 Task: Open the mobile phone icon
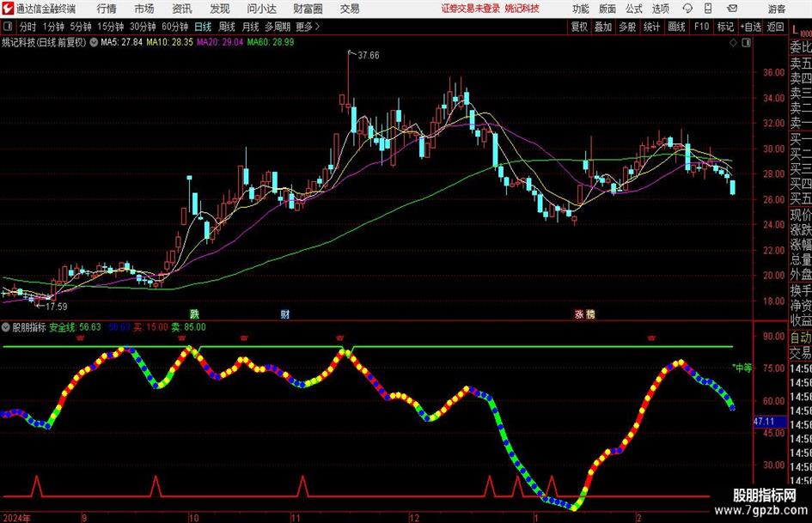point(708,9)
